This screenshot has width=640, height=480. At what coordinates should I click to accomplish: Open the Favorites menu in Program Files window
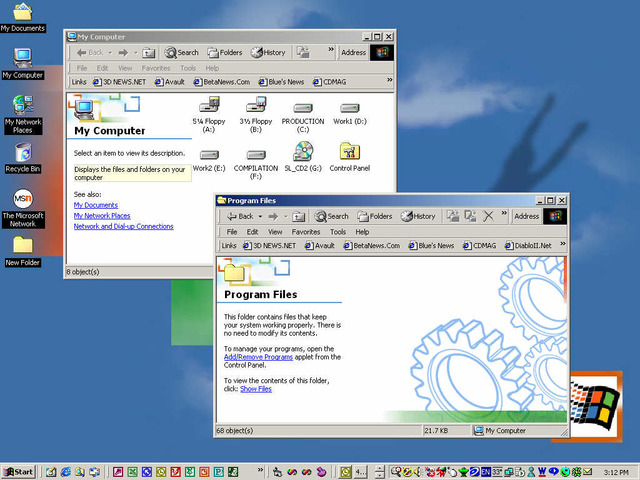(306, 232)
